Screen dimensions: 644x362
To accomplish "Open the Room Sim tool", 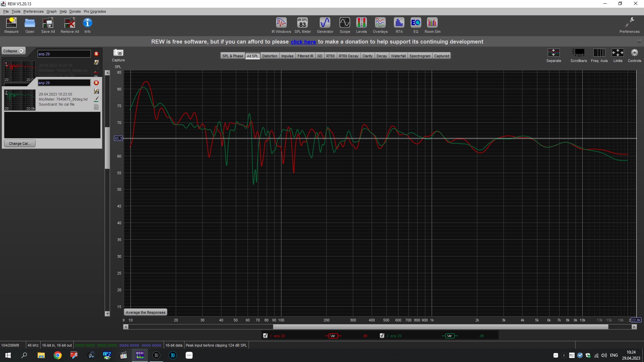I will click(432, 25).
